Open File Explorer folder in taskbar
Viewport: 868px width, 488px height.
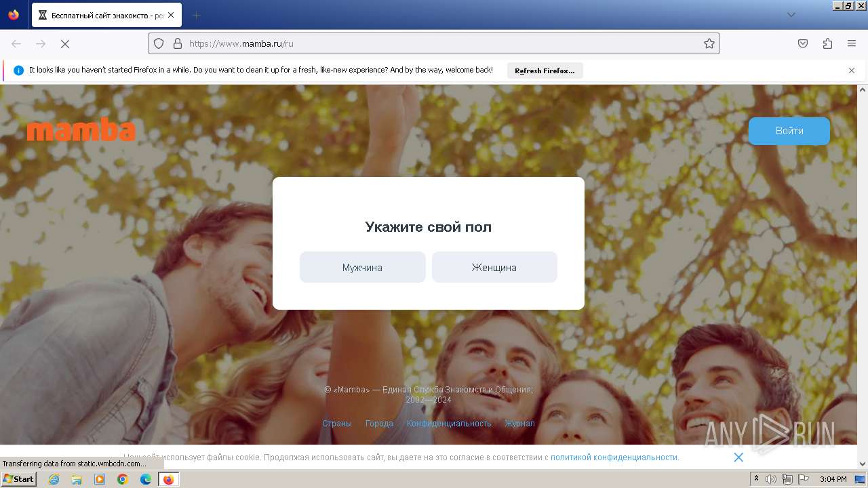(77, 479)
